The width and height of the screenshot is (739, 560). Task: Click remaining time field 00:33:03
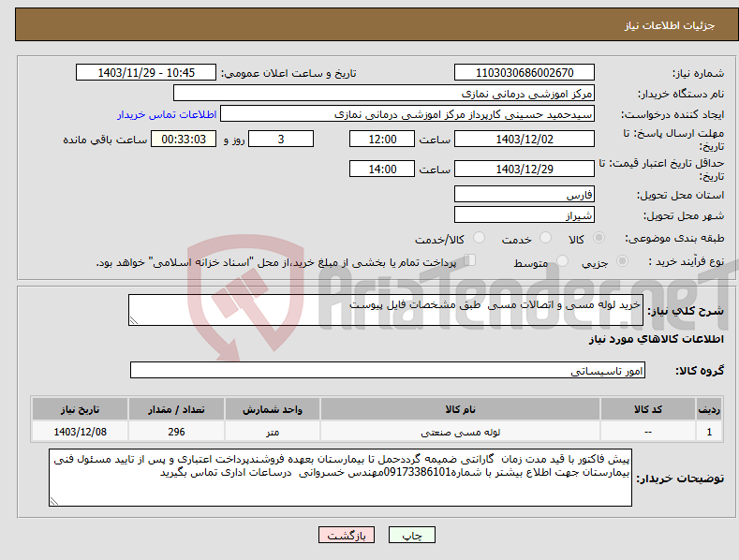tap(184, 139)
